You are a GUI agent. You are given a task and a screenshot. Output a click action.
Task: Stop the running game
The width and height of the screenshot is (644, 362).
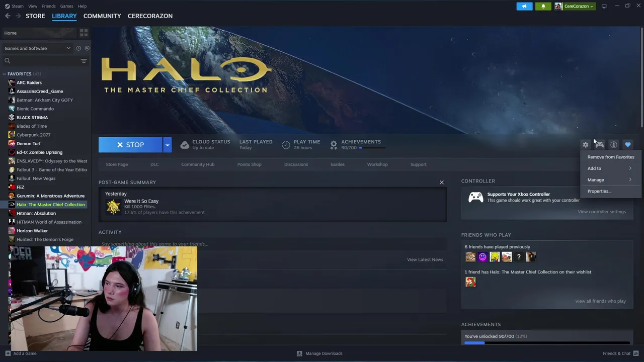point(130,145)
